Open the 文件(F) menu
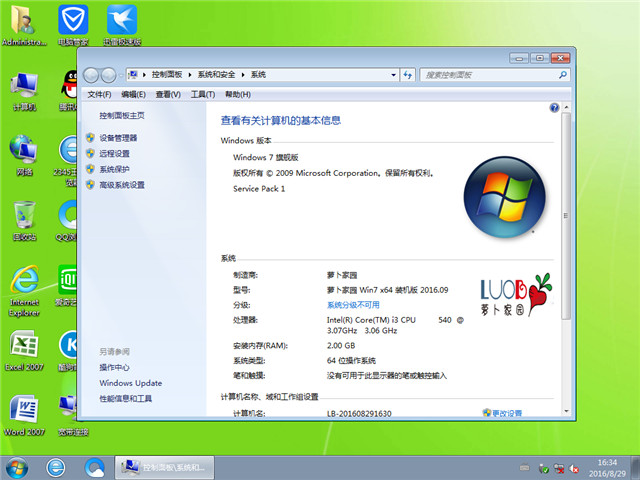Screen dimensions: 640x480 (99, 94)
